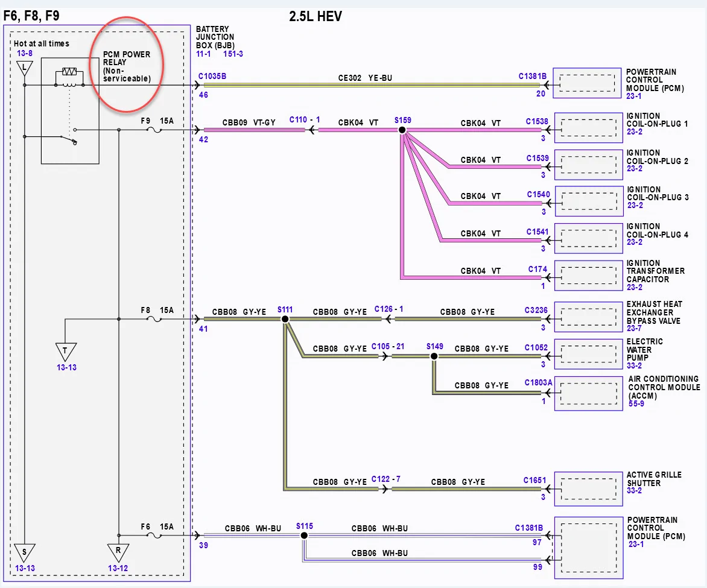Click the S111 splice junction dot
Screen dimensions: 707x588
285,319
